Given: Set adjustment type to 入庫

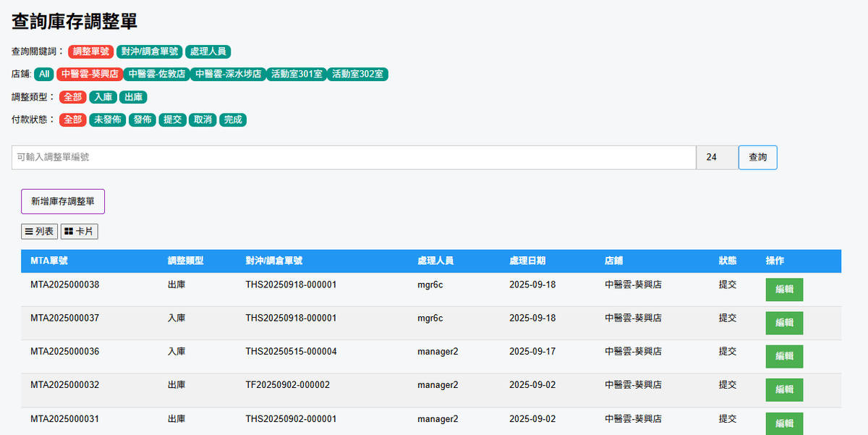Looking at the screenshot, I should tap(103, 97).
